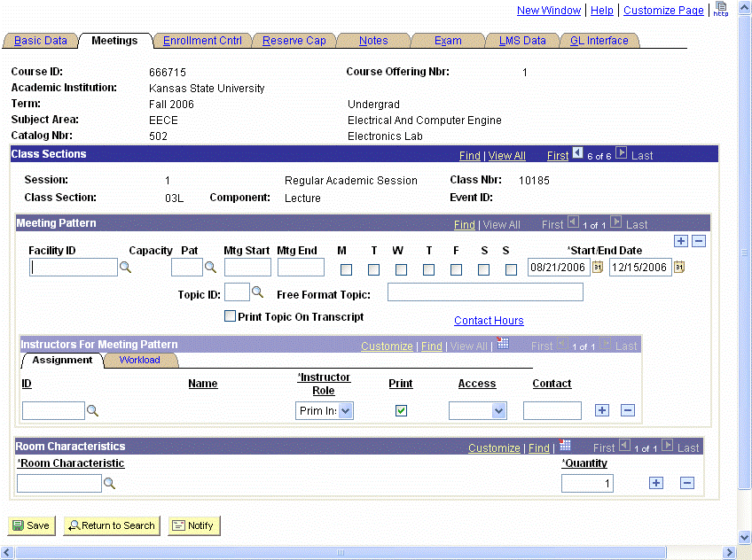Click previous arrow in Instructors grid header
Image resolution: width=752 pixels, height=560 pixels.
pos(562,344)
